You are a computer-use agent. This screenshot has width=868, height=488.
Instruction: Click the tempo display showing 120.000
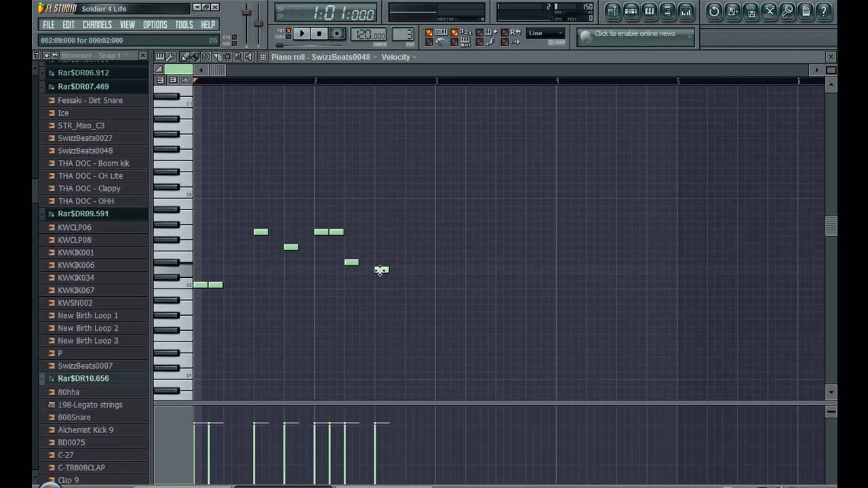[x=368, y=35]
